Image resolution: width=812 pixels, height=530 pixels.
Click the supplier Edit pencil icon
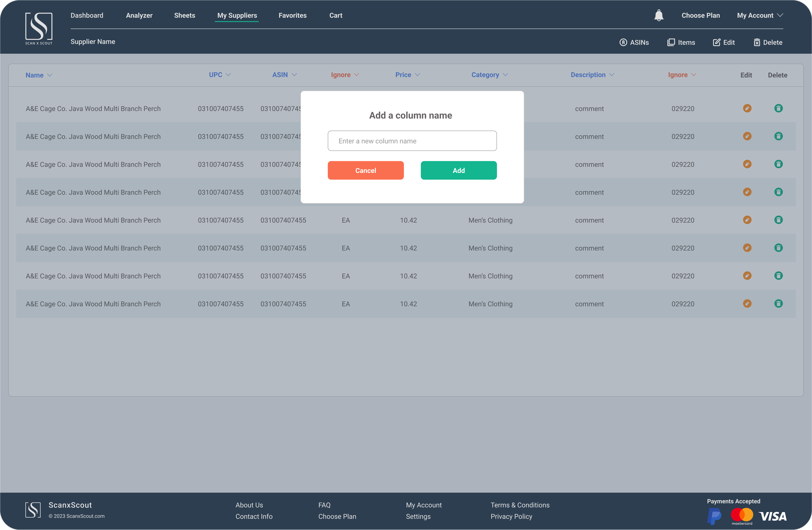click(716, 42)
